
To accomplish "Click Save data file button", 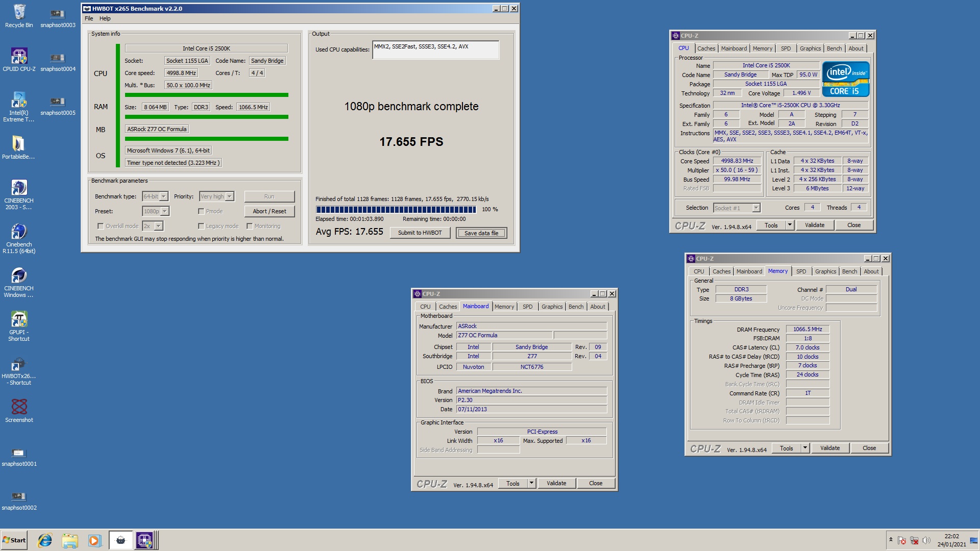I will (x=481, y=233).
